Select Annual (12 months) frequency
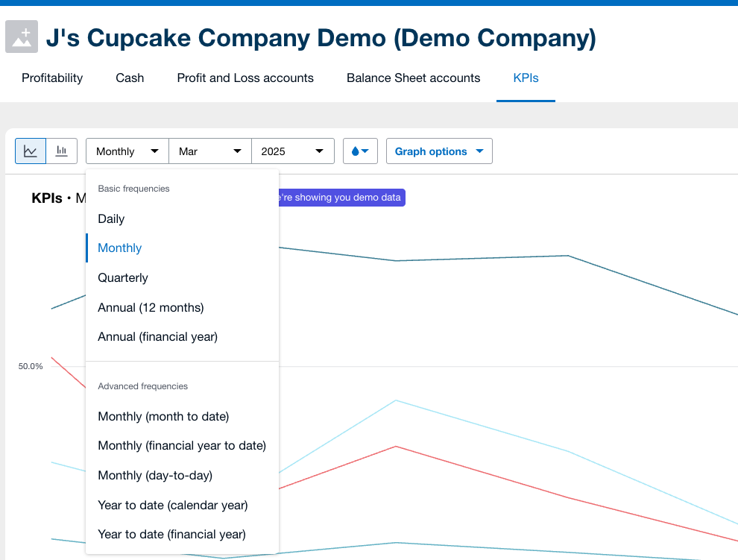The width and height of the screenshot is (738, 560). pos(151,307)
